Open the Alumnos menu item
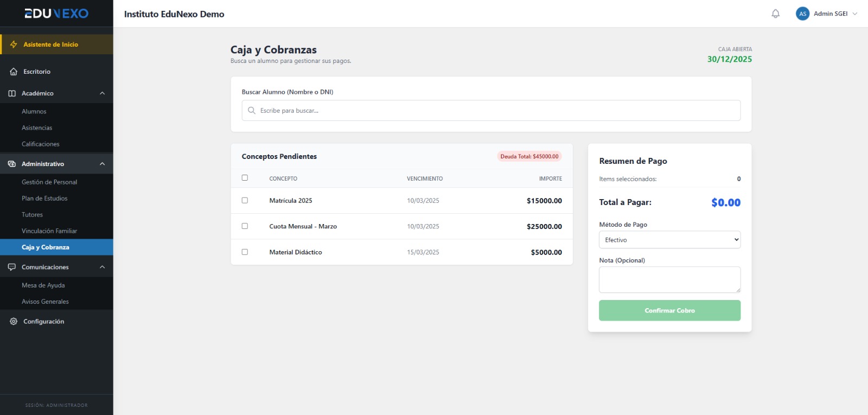Viewport: 868px width, 415px height. coord(34,112)
